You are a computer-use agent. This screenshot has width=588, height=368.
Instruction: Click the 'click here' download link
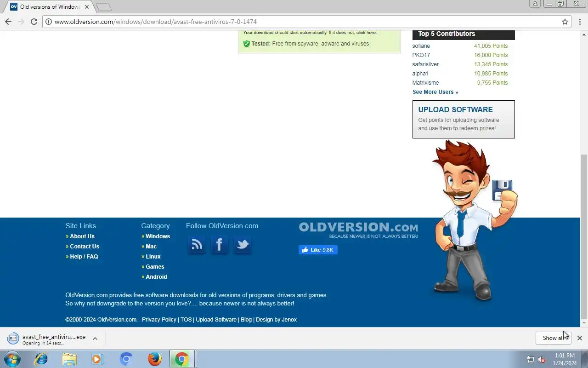point(366,33)
